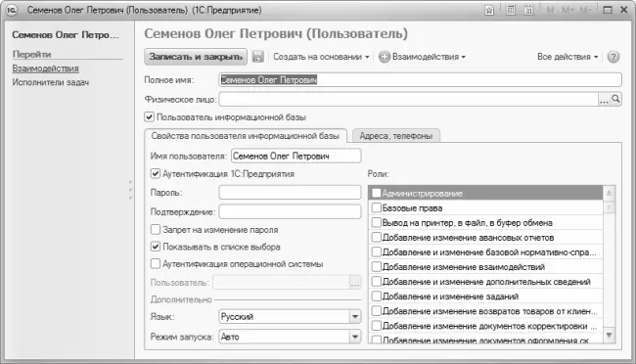Image resolution: width=636 pixels, height=364 pixels.
Task: Check Вывод на принтер, в файл role
Action: [377, 222]
